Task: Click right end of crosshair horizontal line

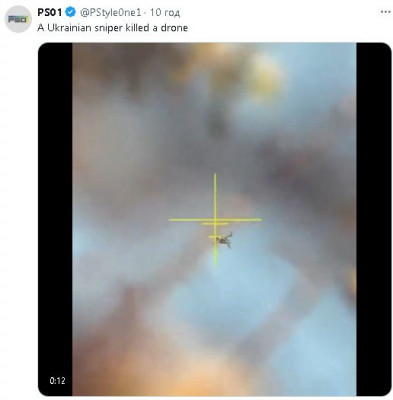Action: click(260, 220)
